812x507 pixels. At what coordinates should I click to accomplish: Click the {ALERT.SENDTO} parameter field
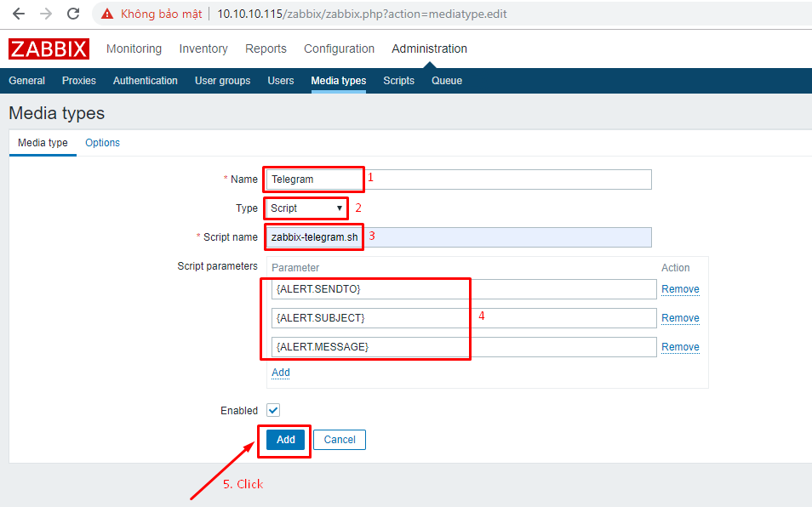point(464,289)
